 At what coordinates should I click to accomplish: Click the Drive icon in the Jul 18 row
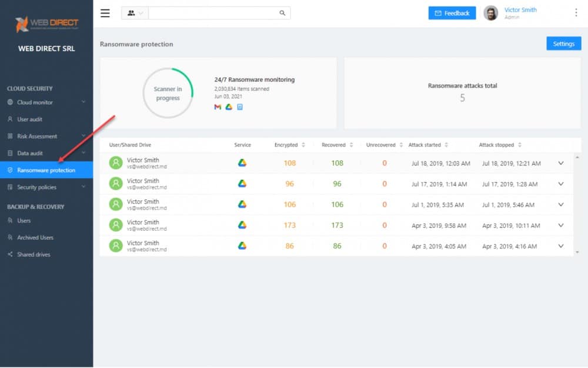pos(242,163)
